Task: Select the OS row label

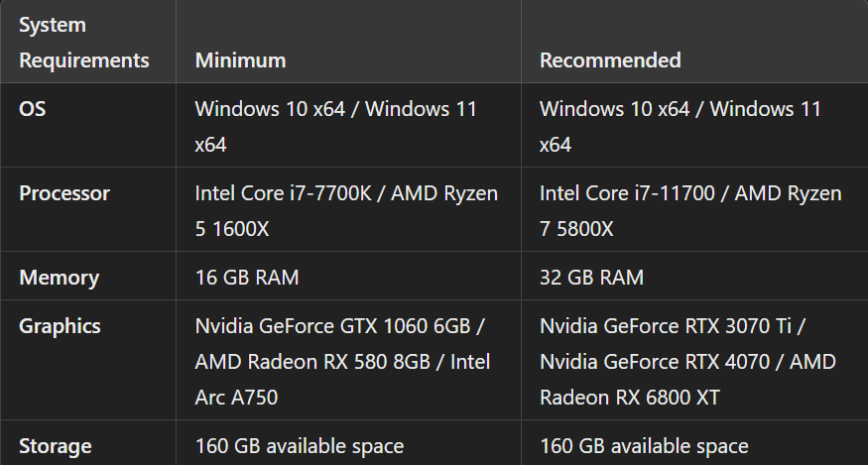Action: click(33, 109)
